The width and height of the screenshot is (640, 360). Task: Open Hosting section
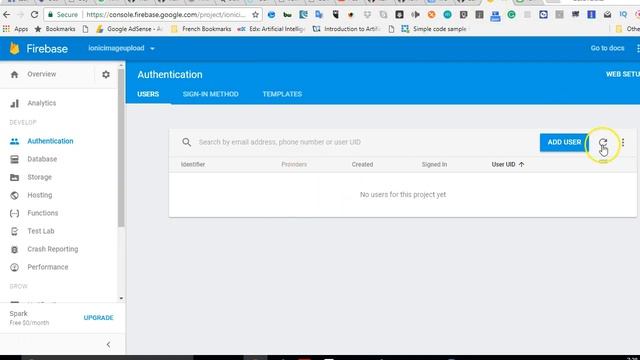coord(40,195)
